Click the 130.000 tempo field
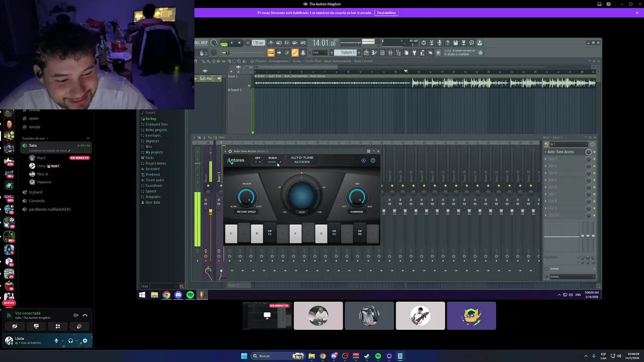Viewport: 644px width, 362px height. pos(259,43)
